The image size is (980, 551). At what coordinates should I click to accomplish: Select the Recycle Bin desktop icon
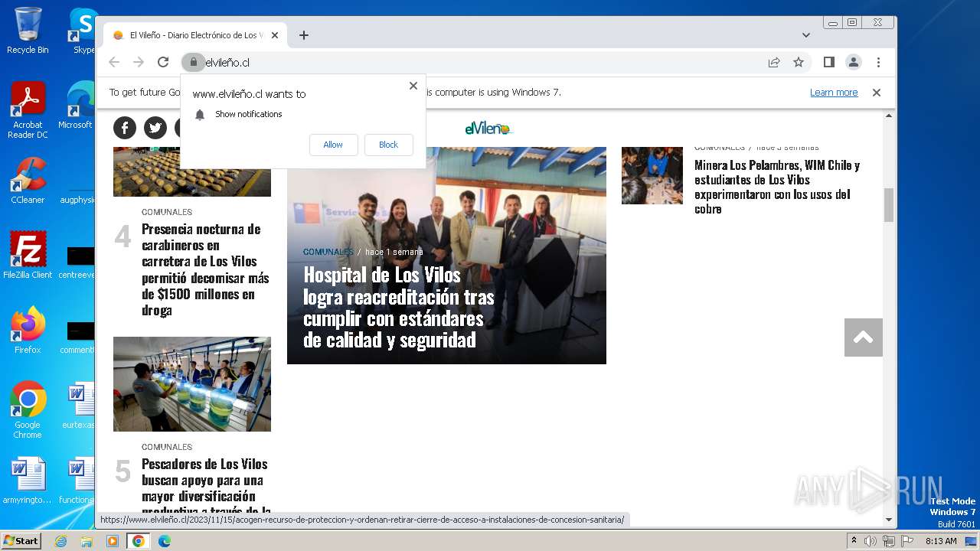28,31
